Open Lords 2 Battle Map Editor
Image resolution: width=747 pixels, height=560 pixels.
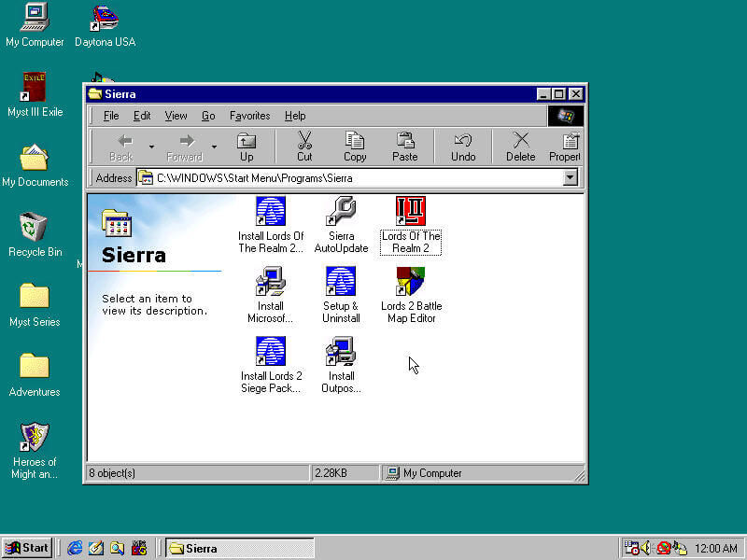pos(411,283)
